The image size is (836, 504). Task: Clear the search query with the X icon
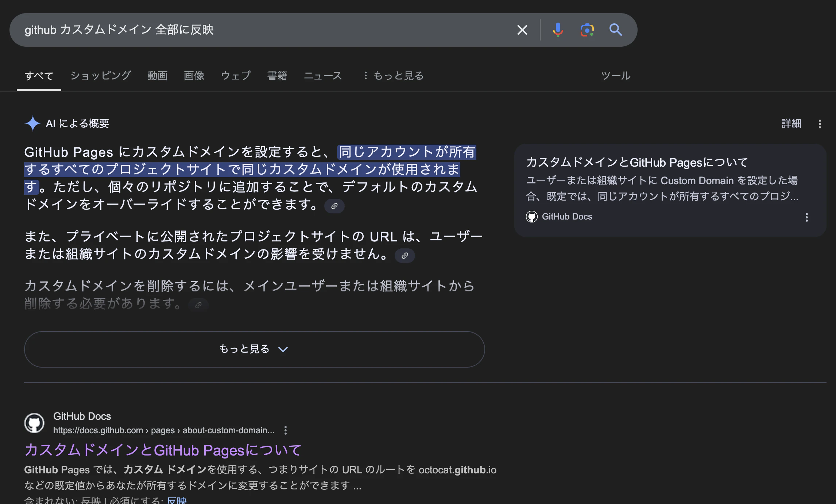pyautogui.click(x=522, y=30)
